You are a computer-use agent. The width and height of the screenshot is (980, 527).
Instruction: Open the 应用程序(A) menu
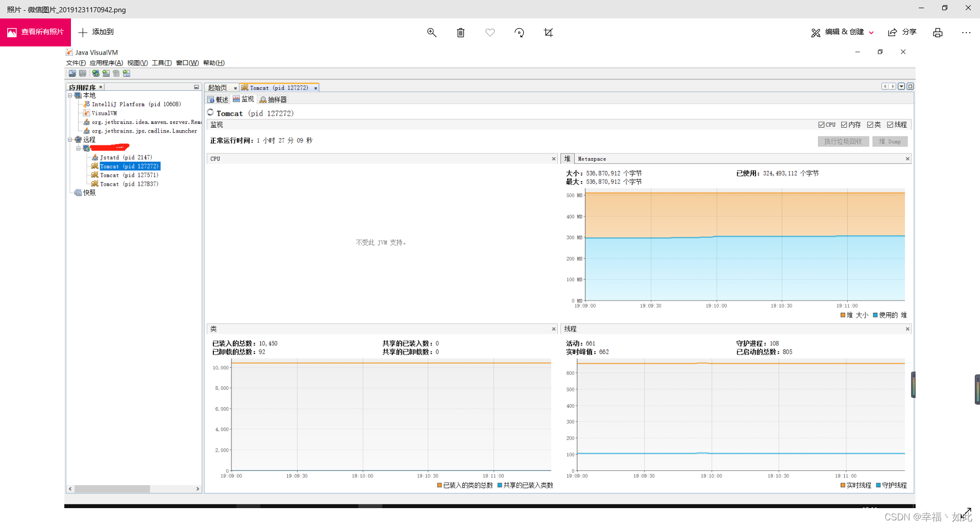pos(106,63)
